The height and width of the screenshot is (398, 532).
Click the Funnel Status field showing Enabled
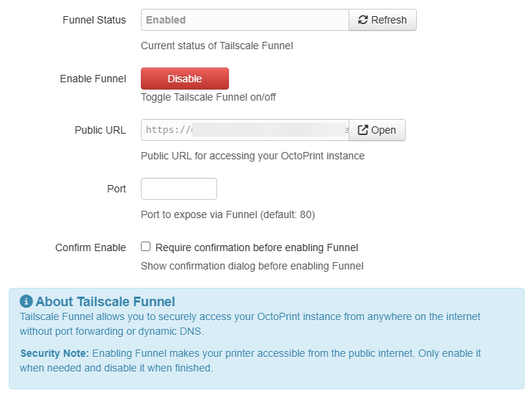click(244, 20)
